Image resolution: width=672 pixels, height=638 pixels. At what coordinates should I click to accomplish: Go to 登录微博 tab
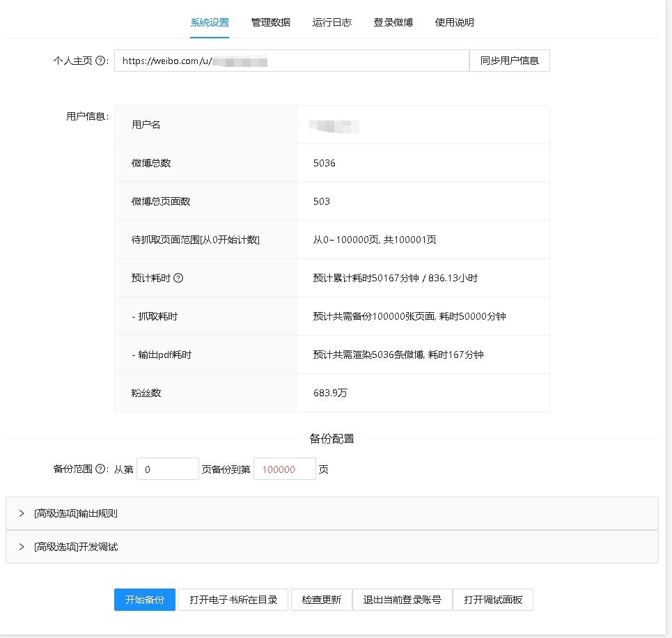393,22
